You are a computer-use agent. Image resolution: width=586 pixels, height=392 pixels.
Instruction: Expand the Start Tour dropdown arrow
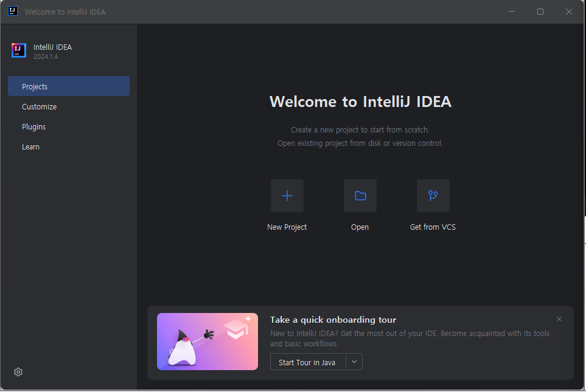(354, 362)
